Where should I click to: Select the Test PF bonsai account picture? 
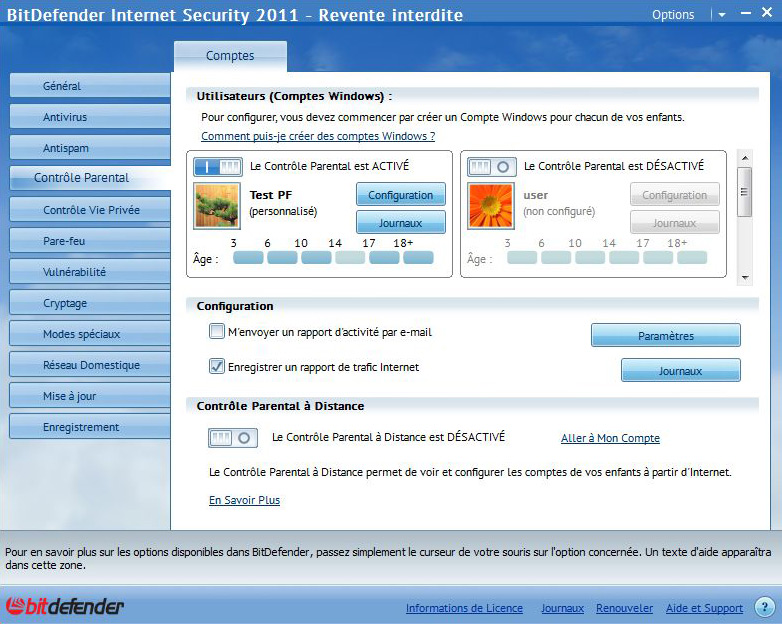(x=216, y=206)
